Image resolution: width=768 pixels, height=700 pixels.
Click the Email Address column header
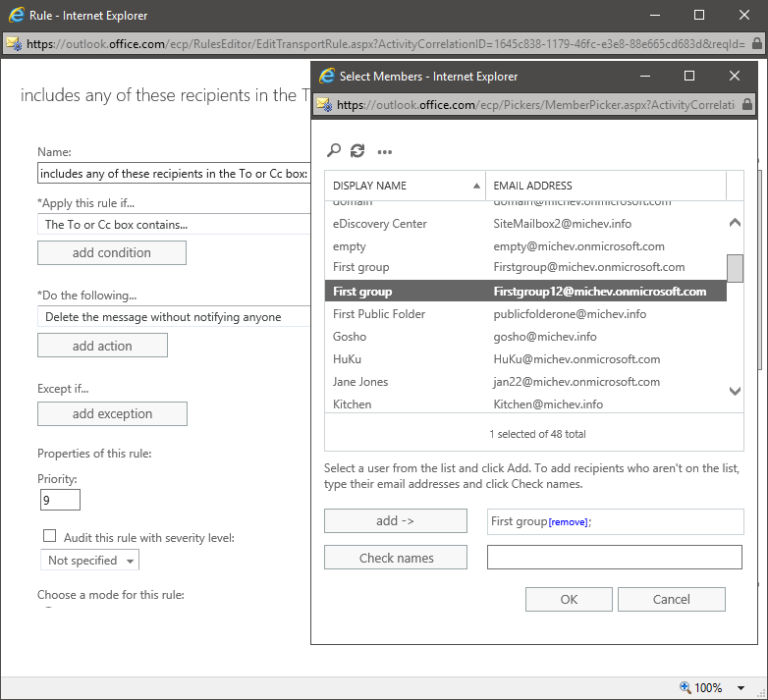tap(605, 186)
